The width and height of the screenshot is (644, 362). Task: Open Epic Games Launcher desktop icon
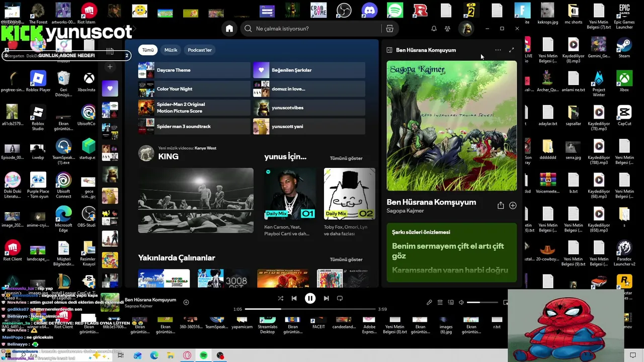click(x=624, y=16)
